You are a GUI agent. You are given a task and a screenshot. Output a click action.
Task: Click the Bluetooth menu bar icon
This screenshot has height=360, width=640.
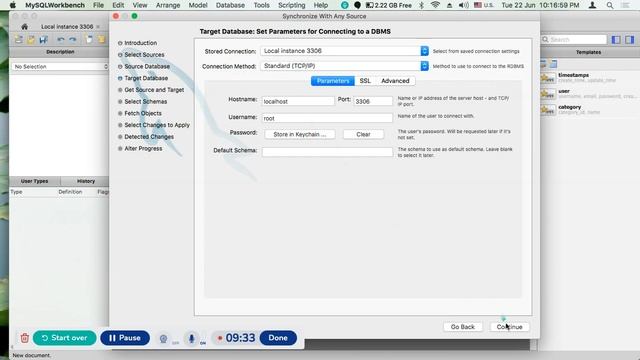tap(422, 5)
